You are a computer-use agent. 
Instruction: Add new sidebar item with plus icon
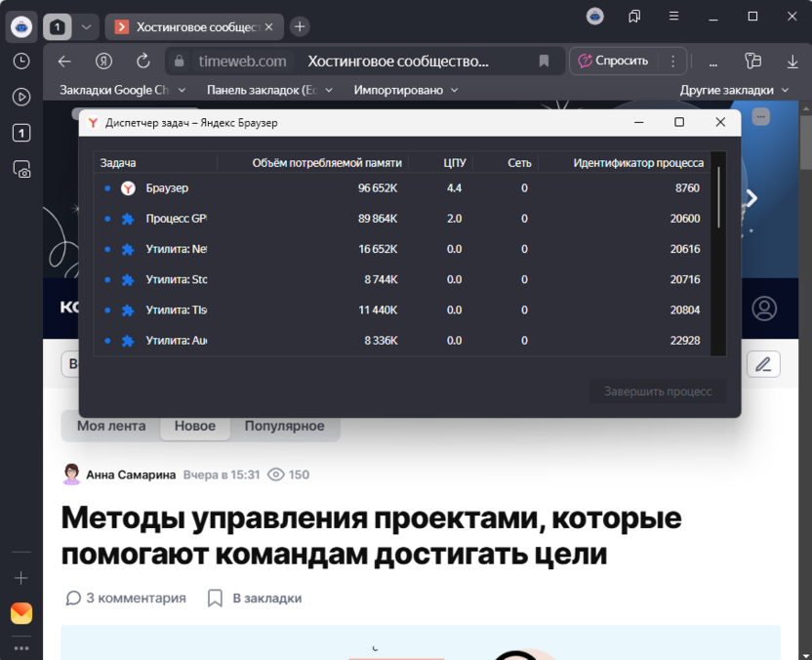pos(21,578)
